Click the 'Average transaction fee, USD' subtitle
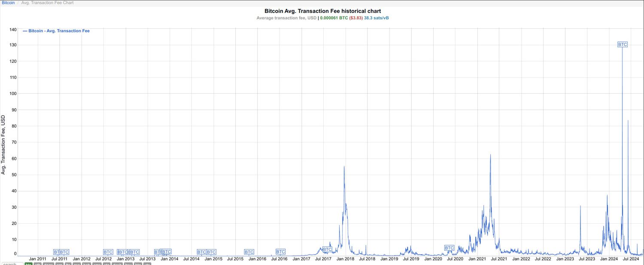This screenshot has width=644, height=265. coord(286,18)
